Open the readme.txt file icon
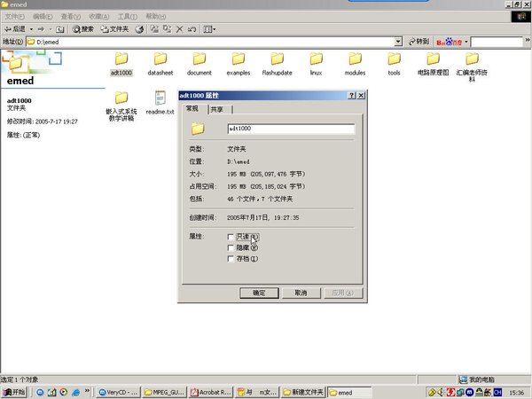The width and height of the screenshot is (532, 399). click(160, 97)
